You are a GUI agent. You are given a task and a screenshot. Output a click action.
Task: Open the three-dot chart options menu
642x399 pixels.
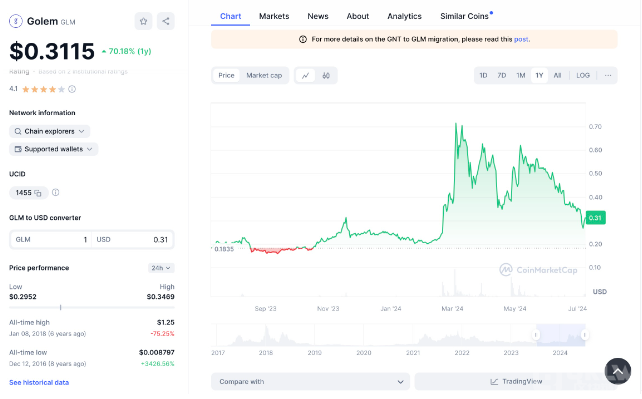[608, 76]
